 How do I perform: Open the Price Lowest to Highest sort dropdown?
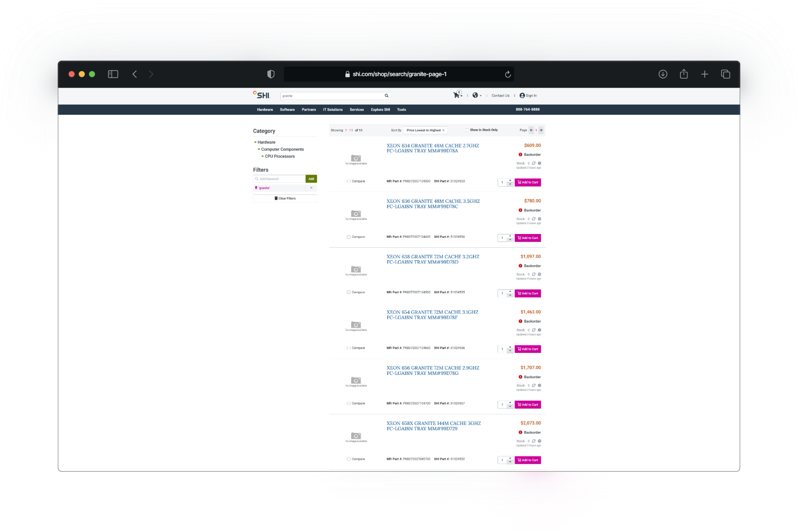(425, 130)
